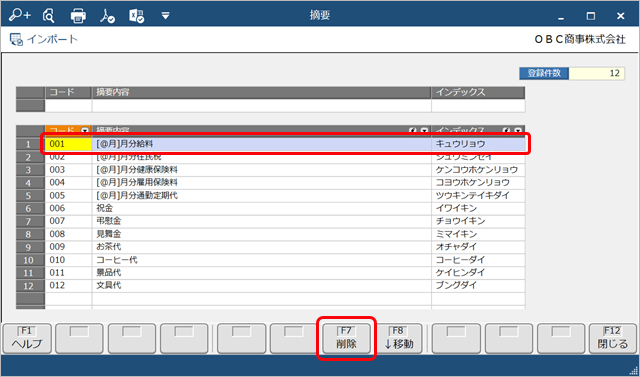The height and width of the screenshot is (377, 640).
Task: Open the コード column filter dropdown
Action: (85, 130)
